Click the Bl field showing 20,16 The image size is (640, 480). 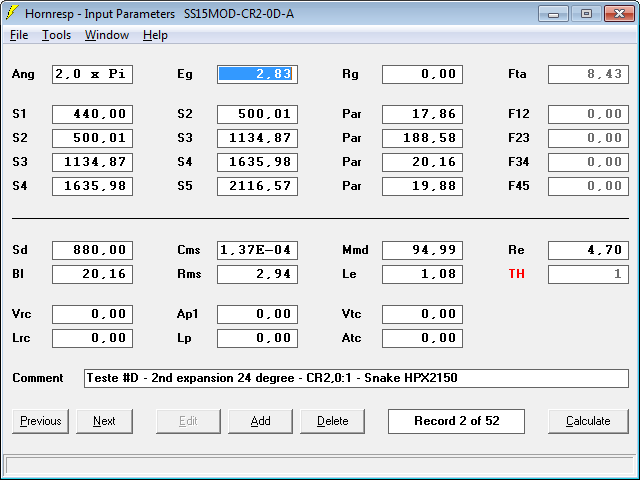[92, 274]
